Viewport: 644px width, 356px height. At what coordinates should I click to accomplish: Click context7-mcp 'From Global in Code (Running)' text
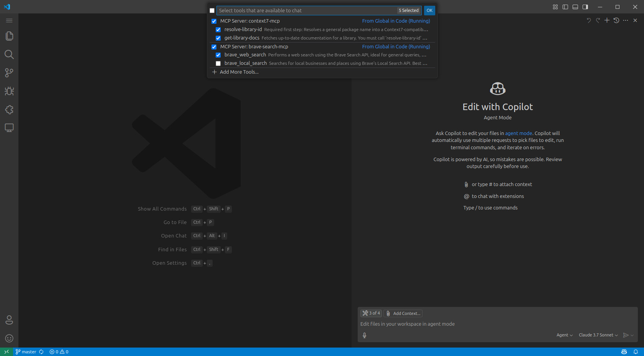click(396, 21)
